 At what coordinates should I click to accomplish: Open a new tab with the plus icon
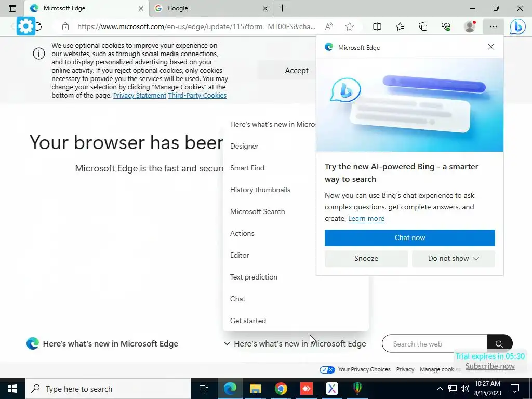tap(282, 8)
